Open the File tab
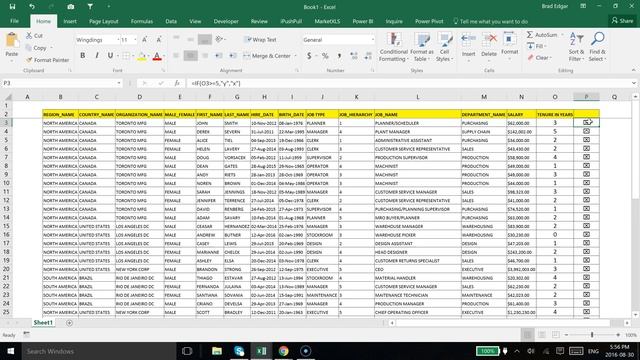 tap(14, 21)
